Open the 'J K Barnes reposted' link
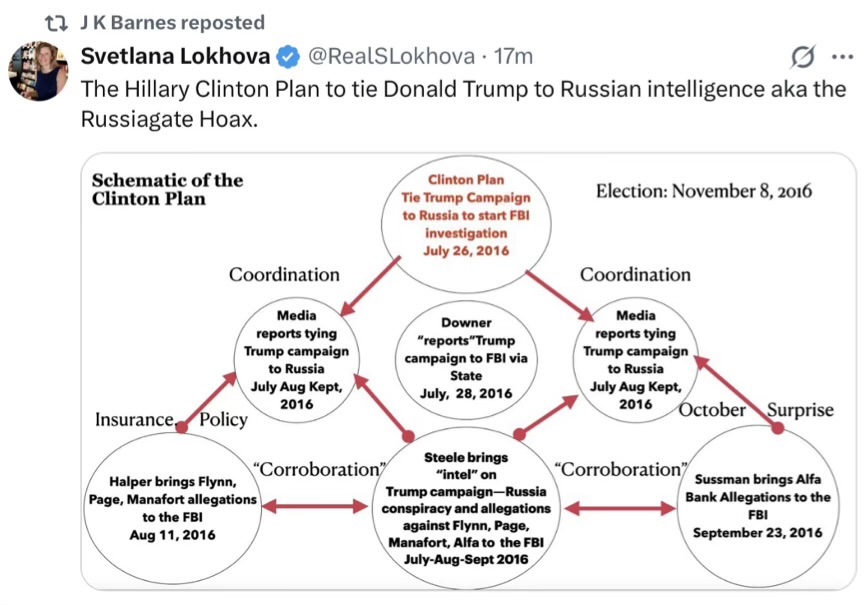 coord(172,22)
